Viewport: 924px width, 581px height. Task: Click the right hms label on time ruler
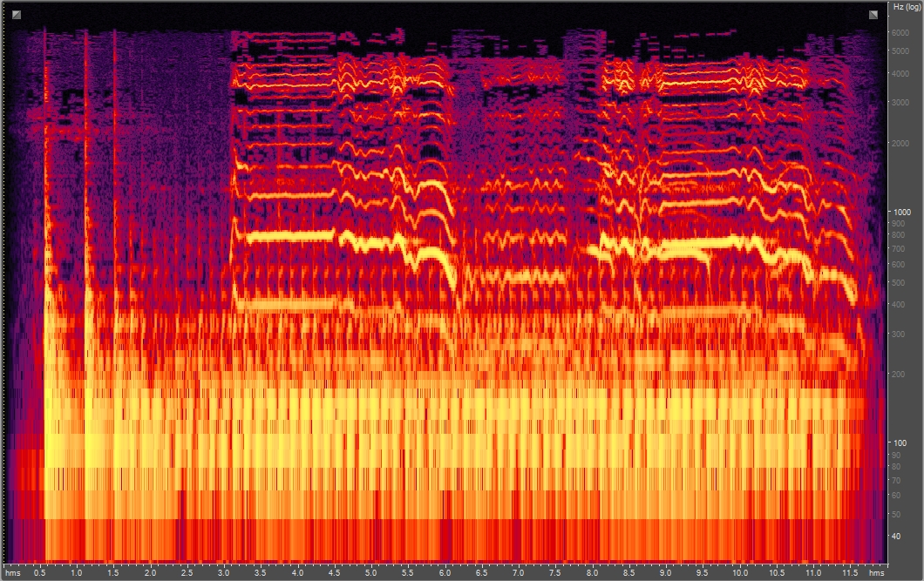click(x=876, y=573)
